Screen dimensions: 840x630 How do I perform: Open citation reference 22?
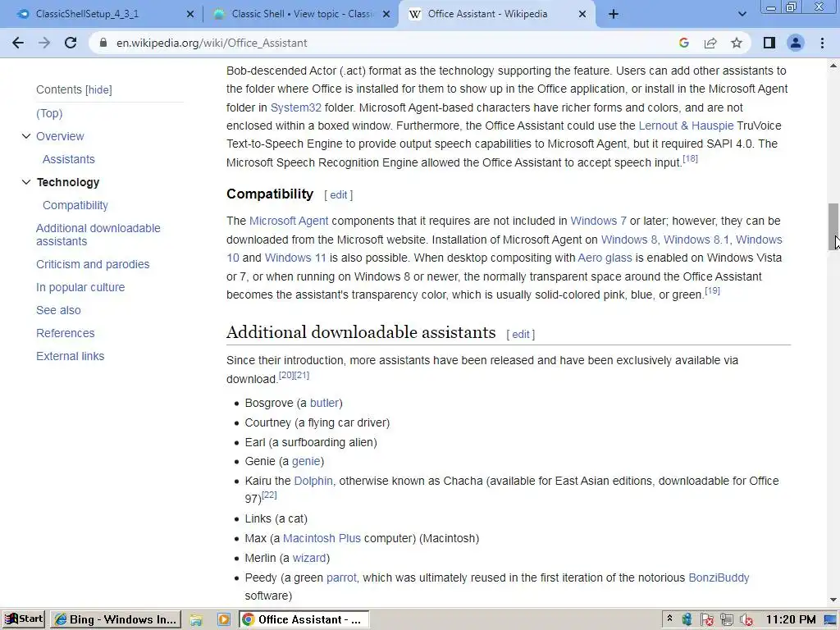tap(269, 495)
